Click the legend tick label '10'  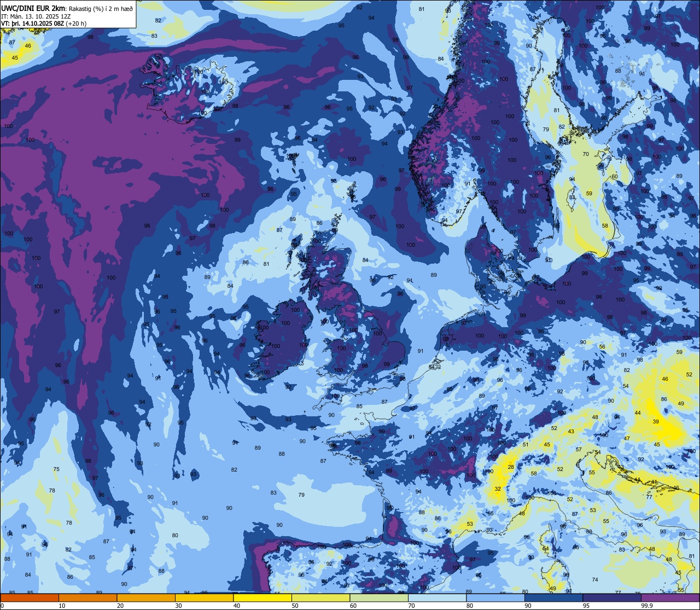coord(62,606)
